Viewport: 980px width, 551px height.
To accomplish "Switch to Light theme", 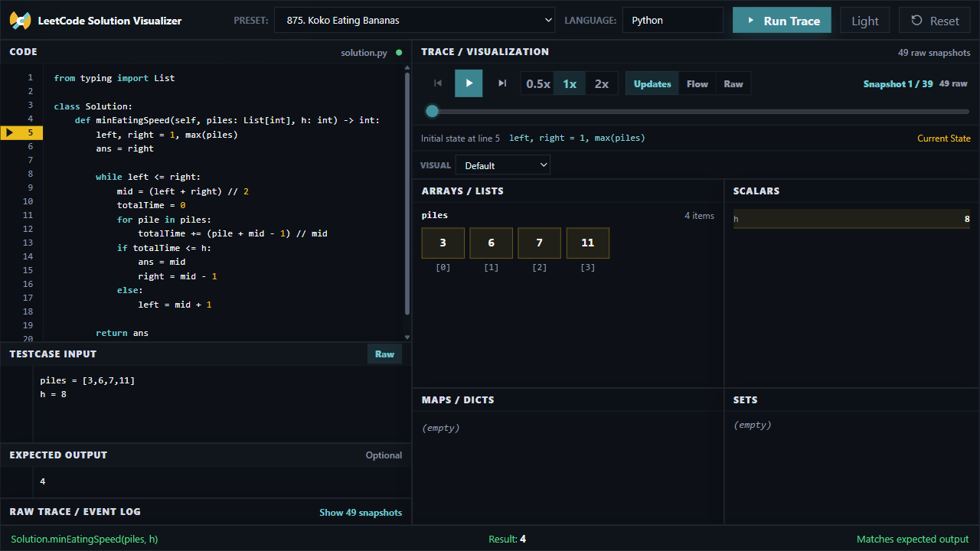I will click(x=865, y=21).
